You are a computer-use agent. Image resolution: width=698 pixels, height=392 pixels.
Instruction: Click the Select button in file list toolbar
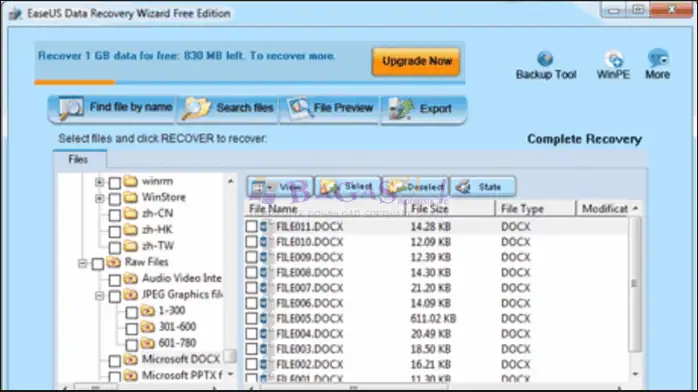[348, 187]
